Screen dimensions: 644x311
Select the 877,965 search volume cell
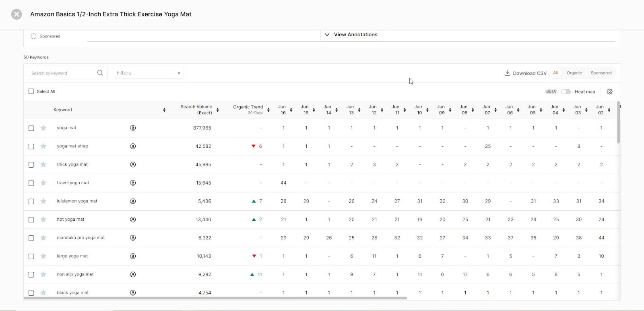(202, 128)
